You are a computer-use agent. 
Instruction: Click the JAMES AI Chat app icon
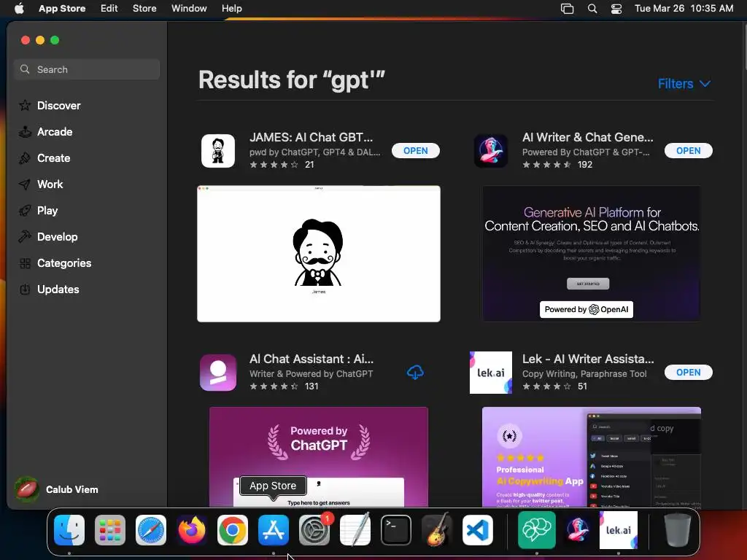coord(218,151)
